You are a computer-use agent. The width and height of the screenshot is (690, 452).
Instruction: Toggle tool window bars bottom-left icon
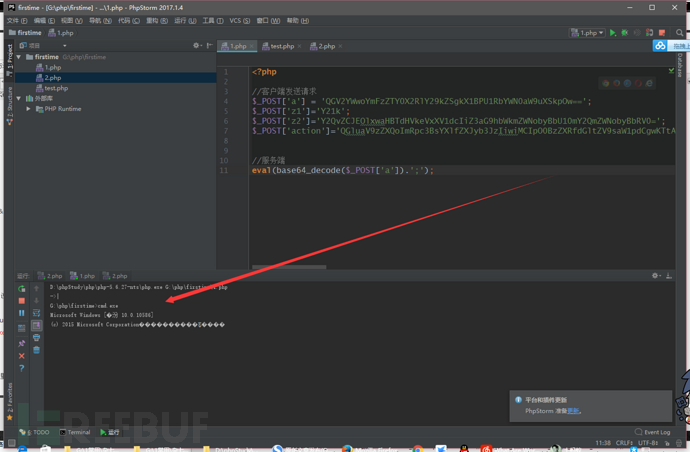12,443
